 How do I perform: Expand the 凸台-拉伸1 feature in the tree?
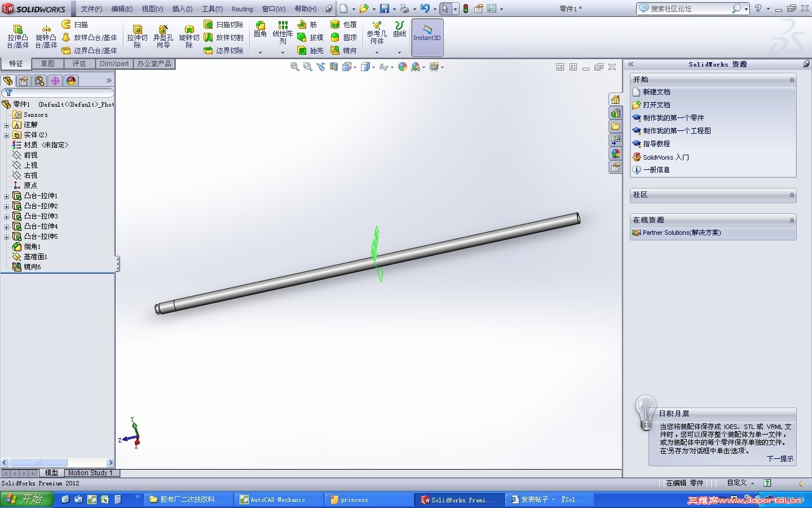coord(7,196)
